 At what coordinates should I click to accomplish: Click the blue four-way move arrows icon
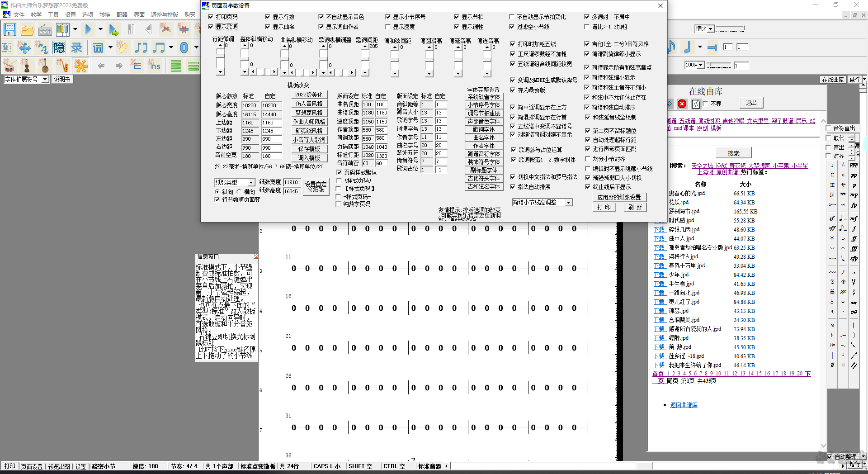(24, 47)
